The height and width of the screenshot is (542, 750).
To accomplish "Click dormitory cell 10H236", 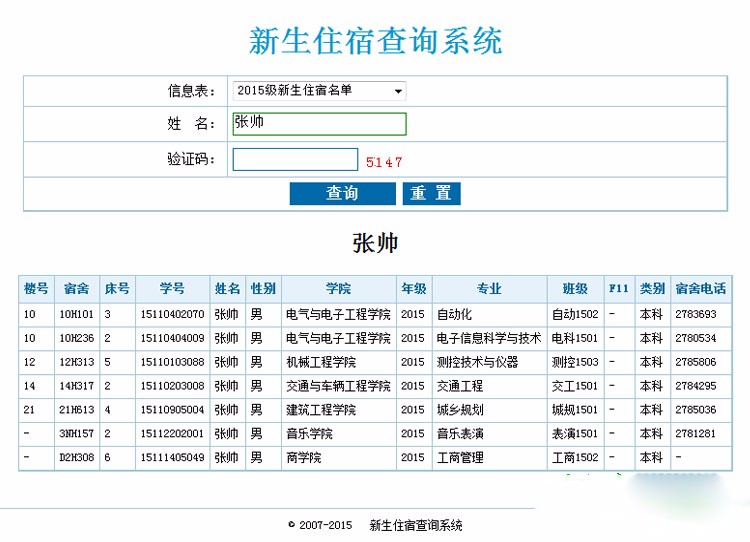I will (x=77, y=338).
